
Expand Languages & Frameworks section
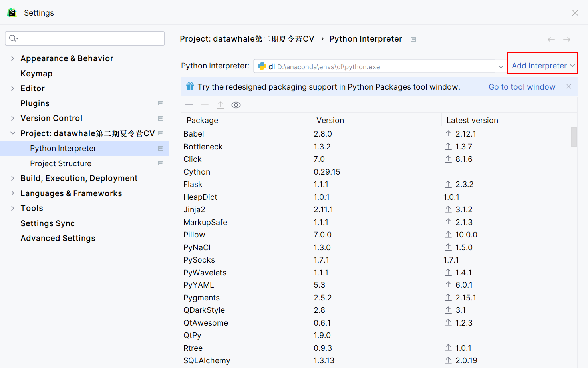[x=12, y=193]
